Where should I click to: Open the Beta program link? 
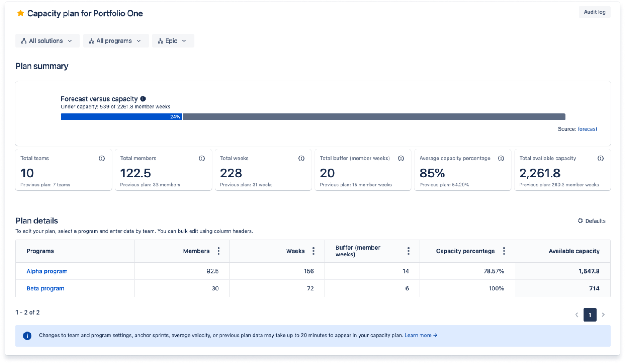(45, 289)
